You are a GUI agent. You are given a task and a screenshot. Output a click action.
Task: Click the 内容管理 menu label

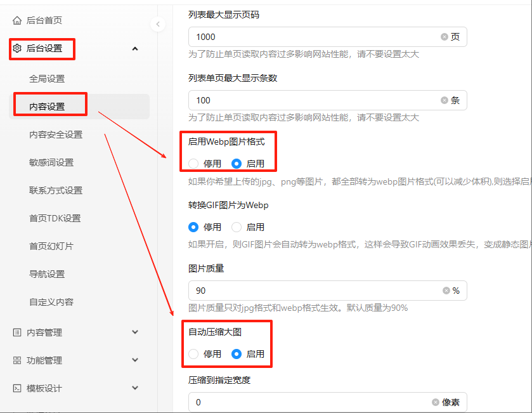click(44, 332)
